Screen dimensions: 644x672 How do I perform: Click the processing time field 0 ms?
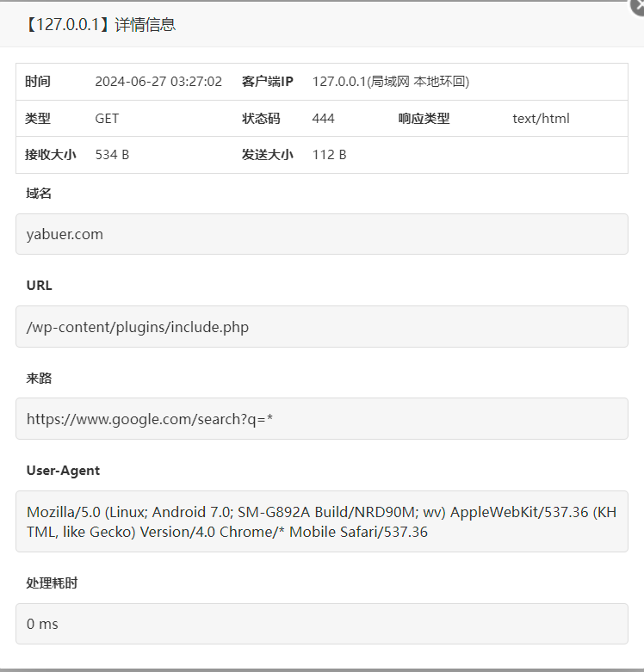(322, 624)
